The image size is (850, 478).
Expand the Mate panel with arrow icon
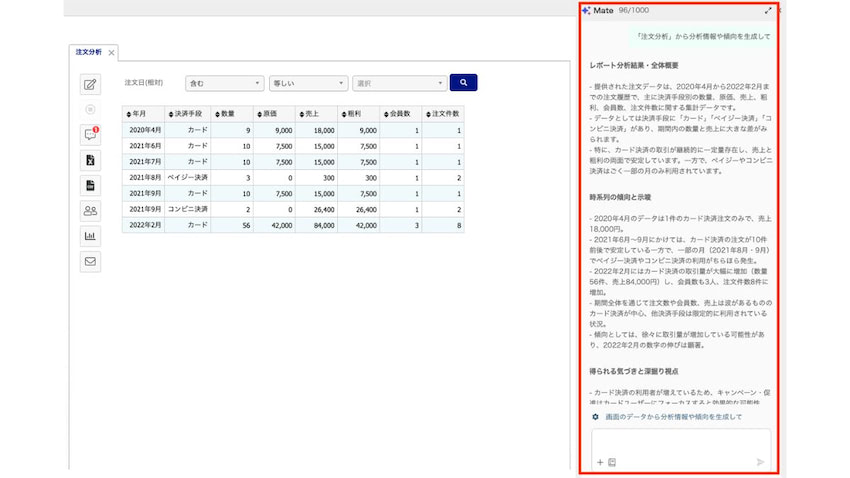coord(768,10)
